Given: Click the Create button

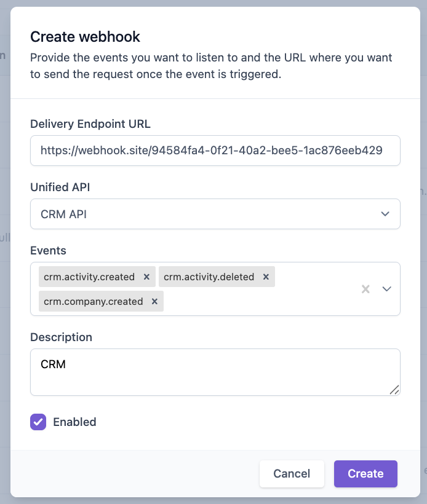Looking at the screenshot, I should (365, 474).
